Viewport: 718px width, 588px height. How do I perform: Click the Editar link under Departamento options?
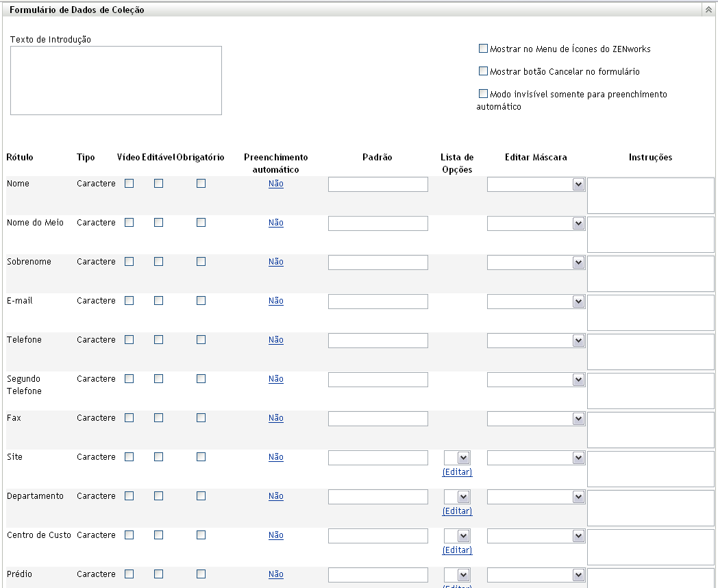(x=457, y=511)
